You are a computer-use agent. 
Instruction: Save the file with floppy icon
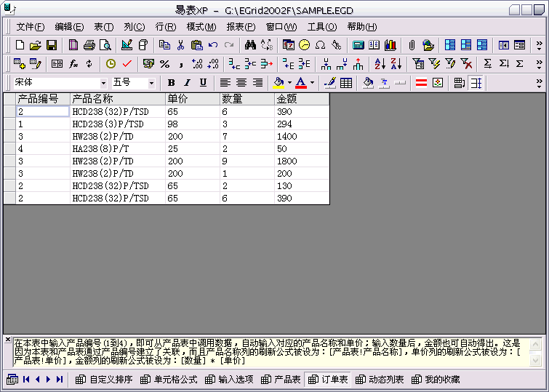coord(52,45)
